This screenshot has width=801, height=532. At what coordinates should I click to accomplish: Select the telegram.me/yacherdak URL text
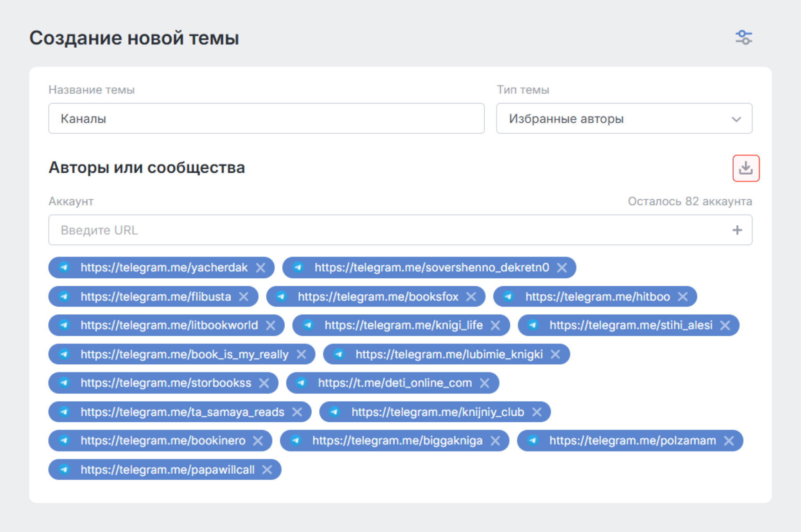pos(164,267)
